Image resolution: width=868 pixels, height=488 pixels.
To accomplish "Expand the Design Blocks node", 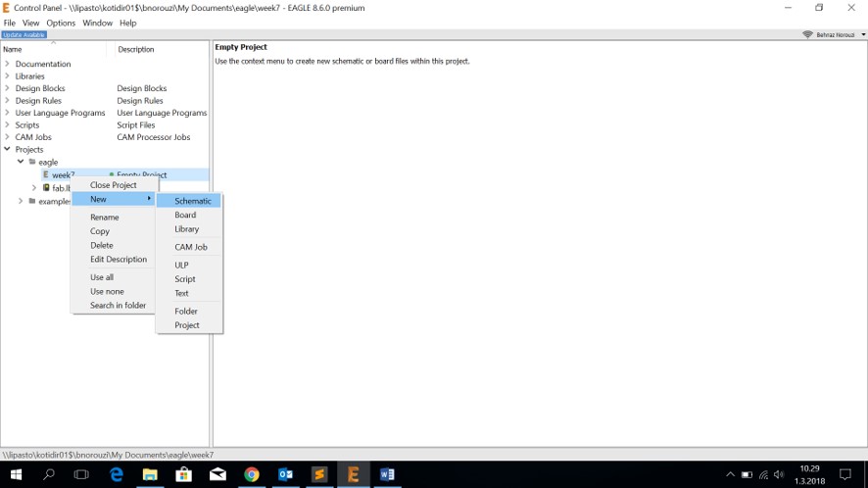I will click(7, 88).
